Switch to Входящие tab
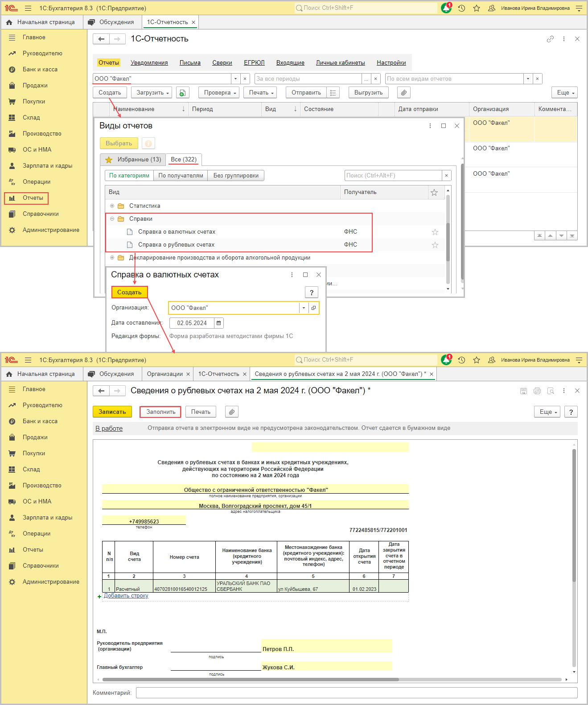 pos(290,63)
